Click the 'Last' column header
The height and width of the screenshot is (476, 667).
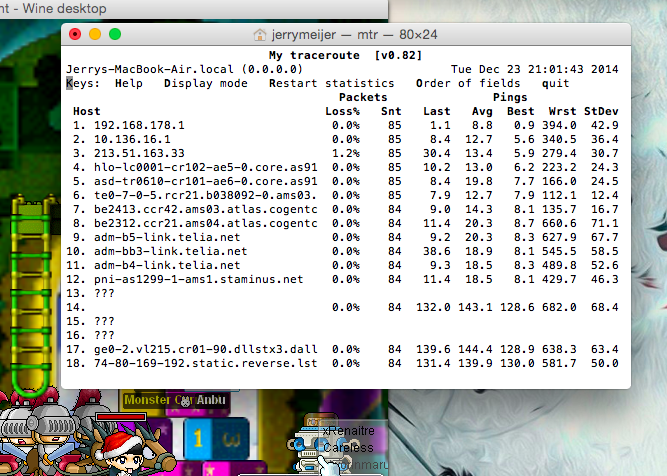coord(436,111)
